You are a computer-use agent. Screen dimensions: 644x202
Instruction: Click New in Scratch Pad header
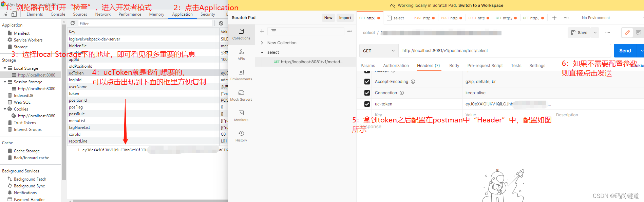click(328, 18)
